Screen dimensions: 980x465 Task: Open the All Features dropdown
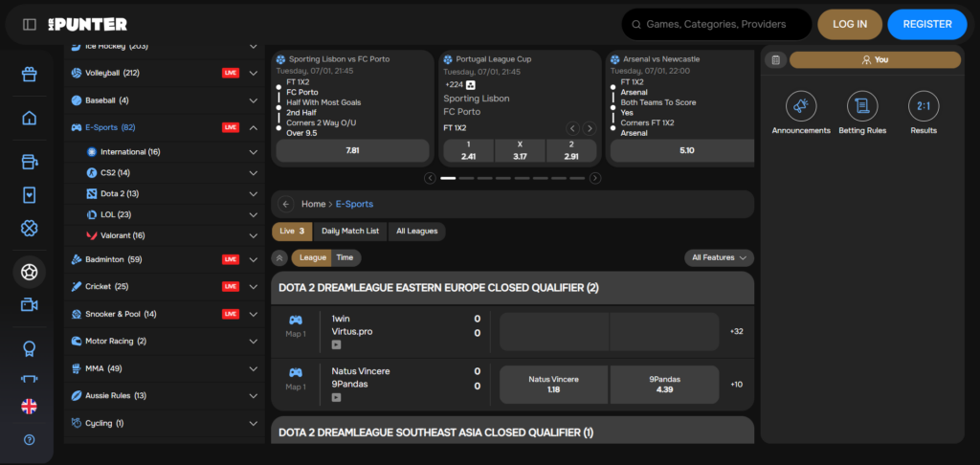719,257
